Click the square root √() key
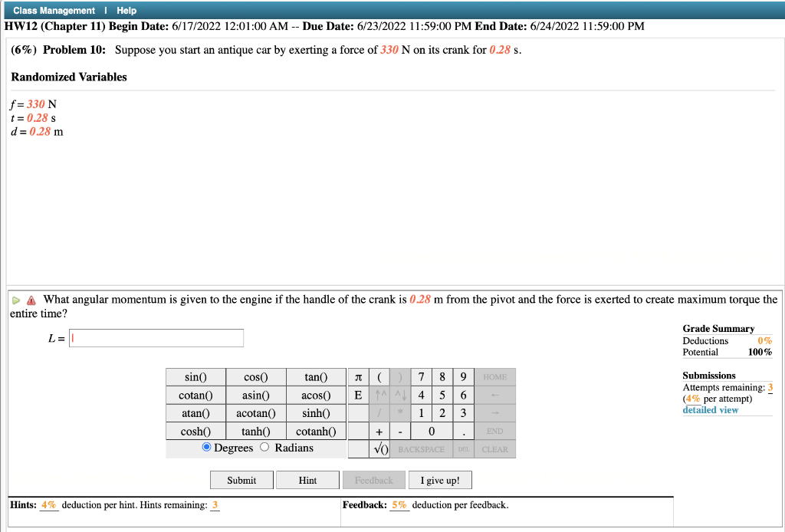The width and height of the screenshot is (785, 532). point(380,449)
